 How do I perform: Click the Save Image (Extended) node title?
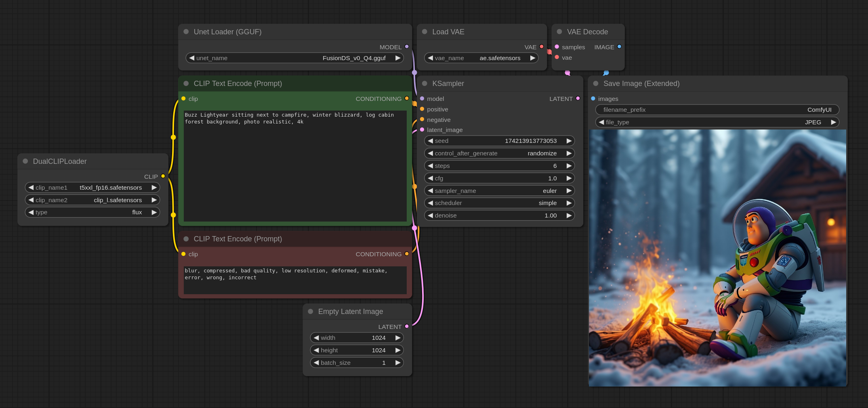(641, 84)
